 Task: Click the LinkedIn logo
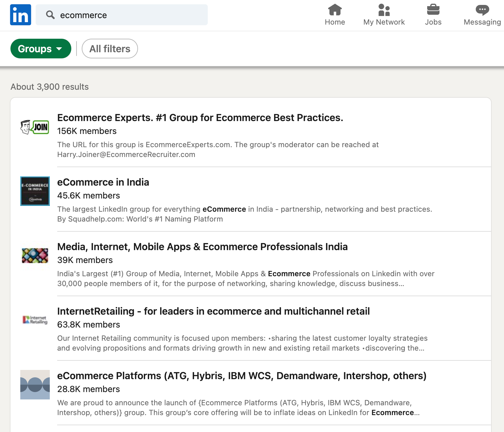coord(20,14)
